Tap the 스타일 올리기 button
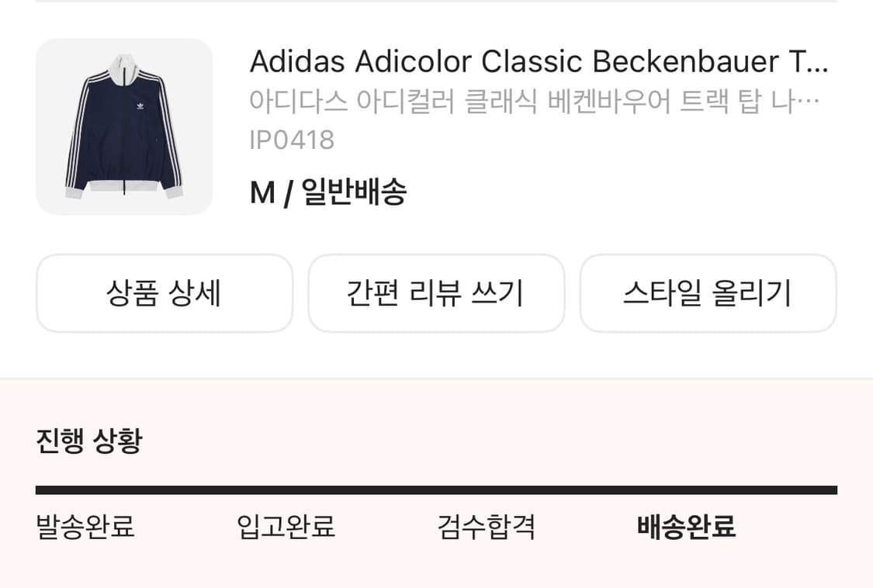This screenshot has height=588, width=873. pyautogui.click(x=708, y=293)
